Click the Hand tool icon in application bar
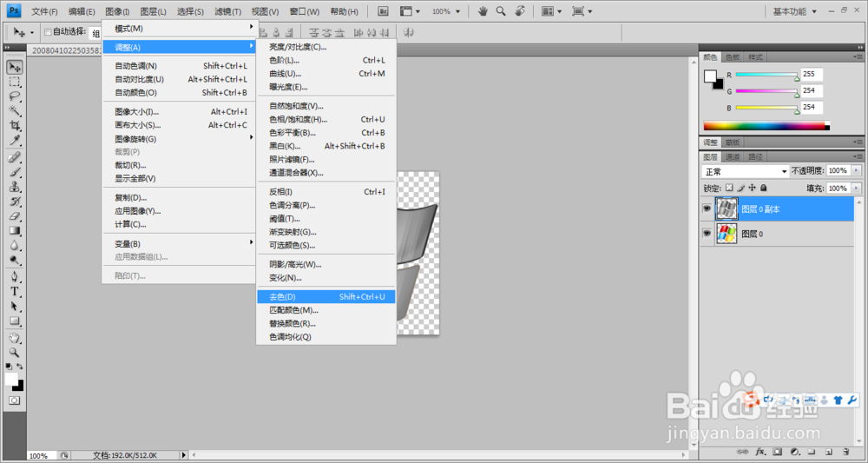 (x=483, y=11)
